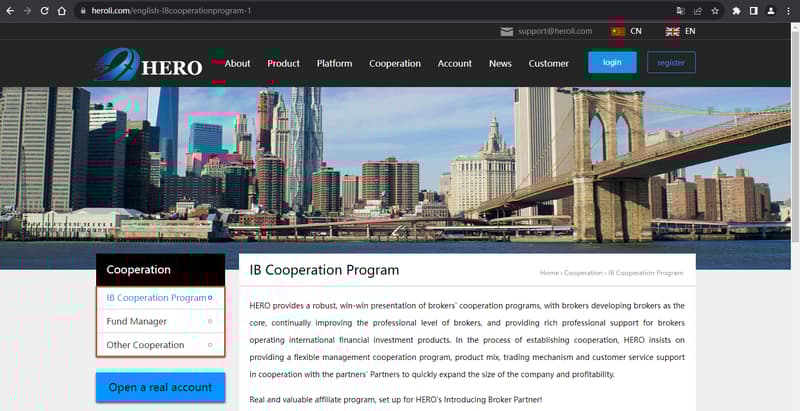Open the Cooperation menu
The image size is (800, 411).
[x=395, y=64]
